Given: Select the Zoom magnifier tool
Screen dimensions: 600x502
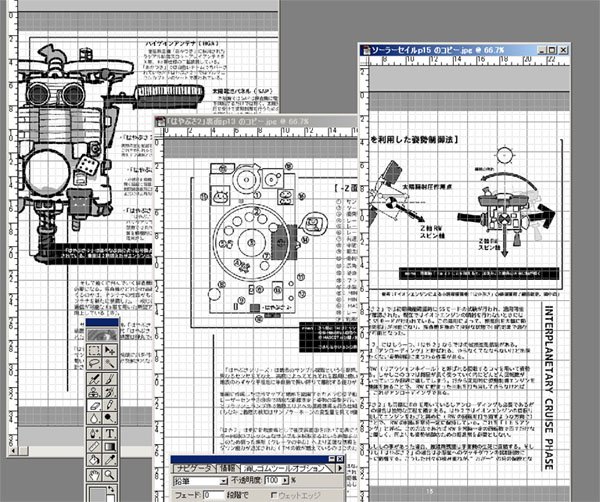Looking at the screenshot, I should coord(110,475).
